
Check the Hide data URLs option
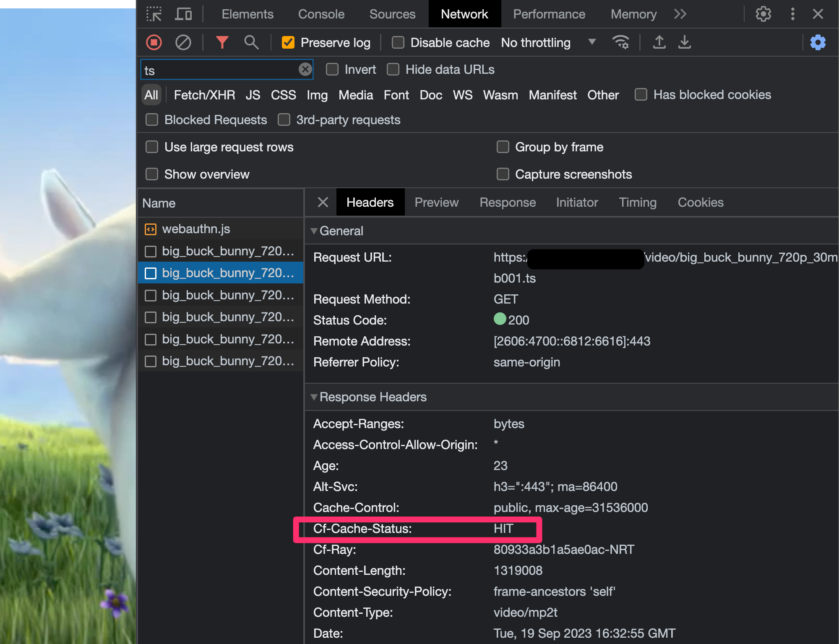(393, 70)
